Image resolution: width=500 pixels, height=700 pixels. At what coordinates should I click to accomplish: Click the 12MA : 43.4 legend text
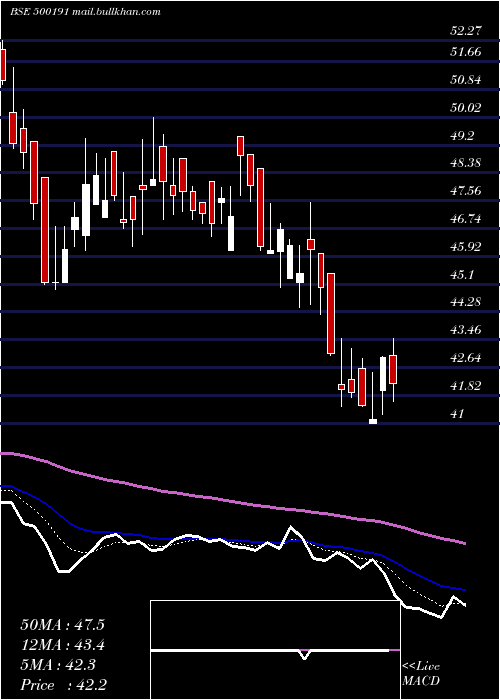pos(63,645)
